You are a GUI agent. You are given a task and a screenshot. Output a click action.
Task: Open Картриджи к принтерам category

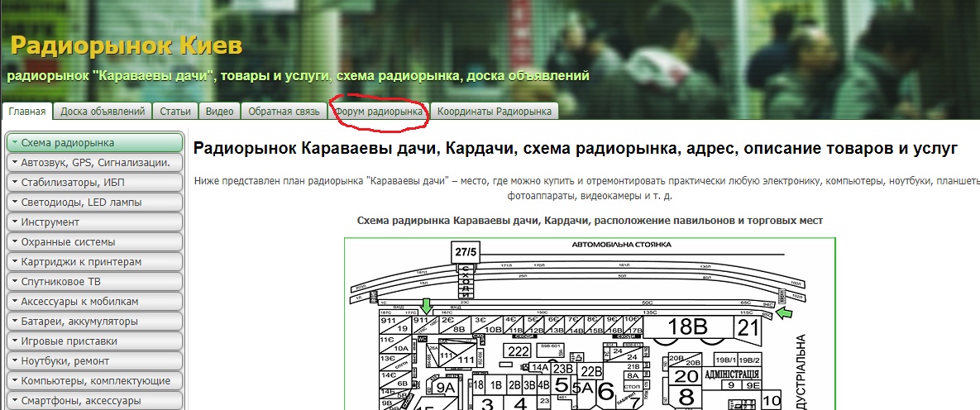coord(94,262)
